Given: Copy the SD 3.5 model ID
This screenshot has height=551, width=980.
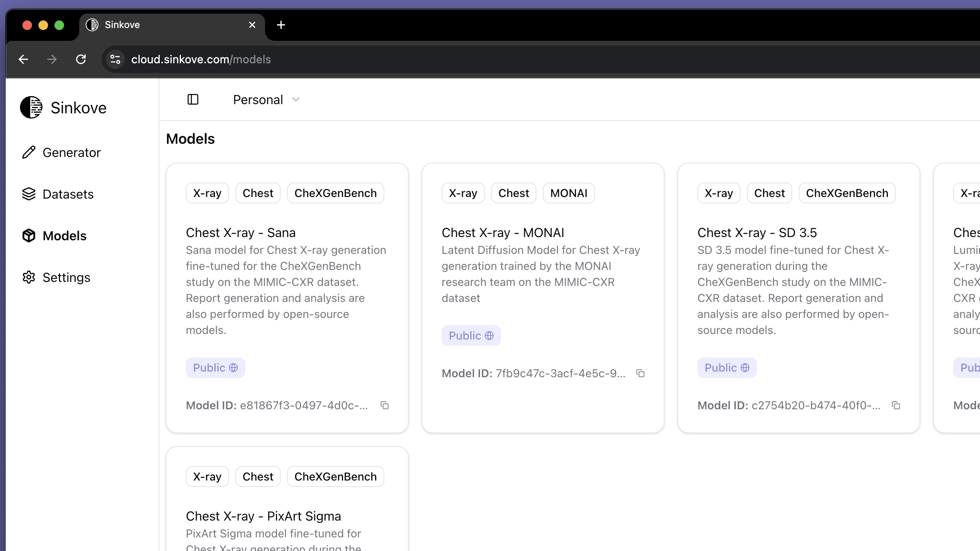Looking at the screenshot, I should click(896, 406).
